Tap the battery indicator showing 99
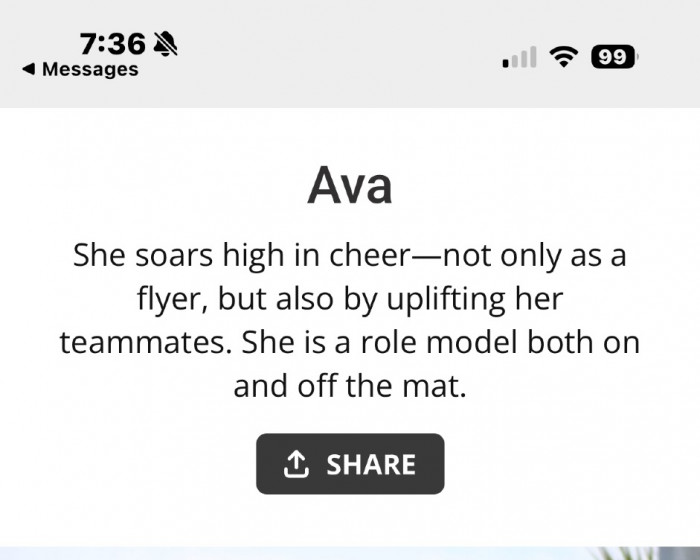The height and width of the screenshot is (560, 700). click(615, 57)
